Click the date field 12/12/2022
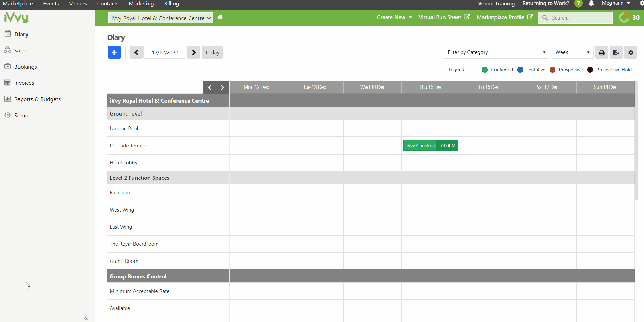This screenshot has width=644, height=322. (165, 52)
